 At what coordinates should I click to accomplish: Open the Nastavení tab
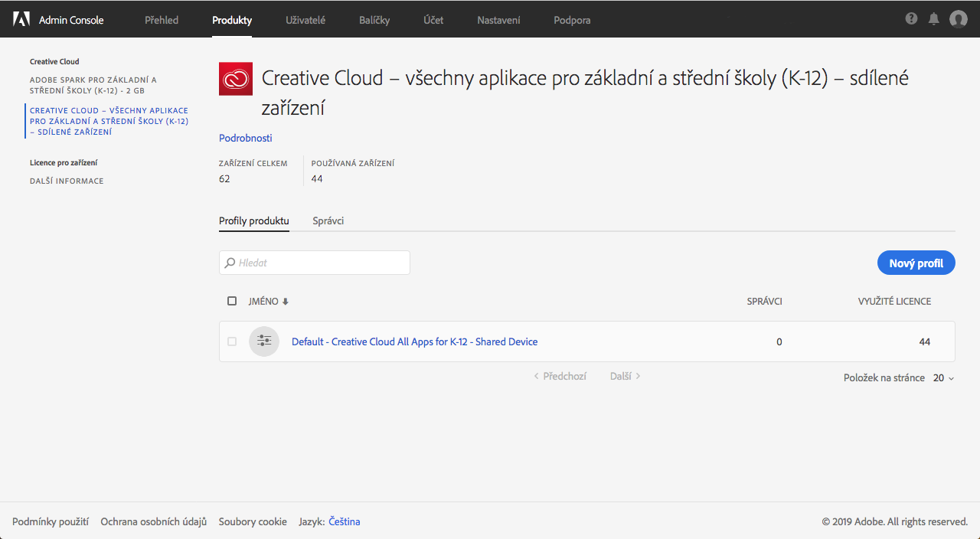point(498,20)
